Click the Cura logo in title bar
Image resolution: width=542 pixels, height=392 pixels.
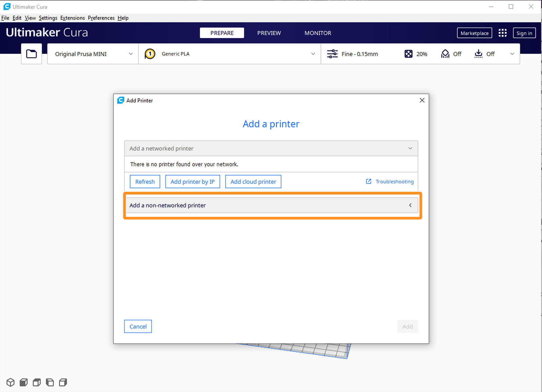[7, 7]
